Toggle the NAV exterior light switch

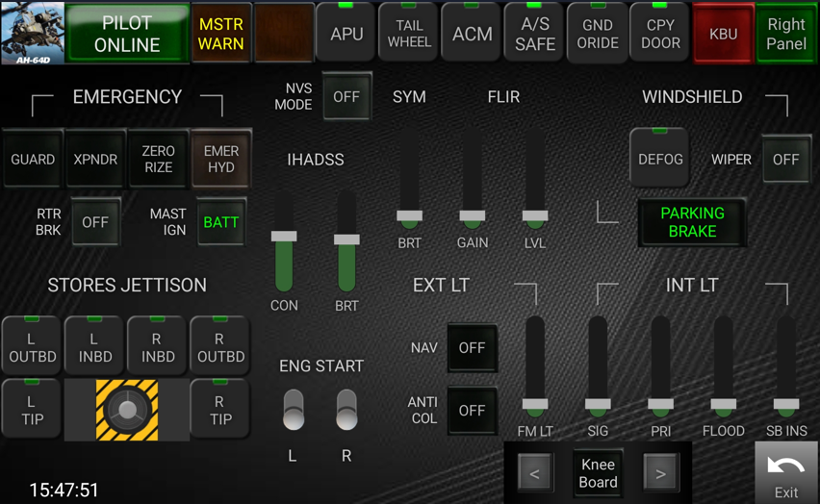[x=472, y=348]
